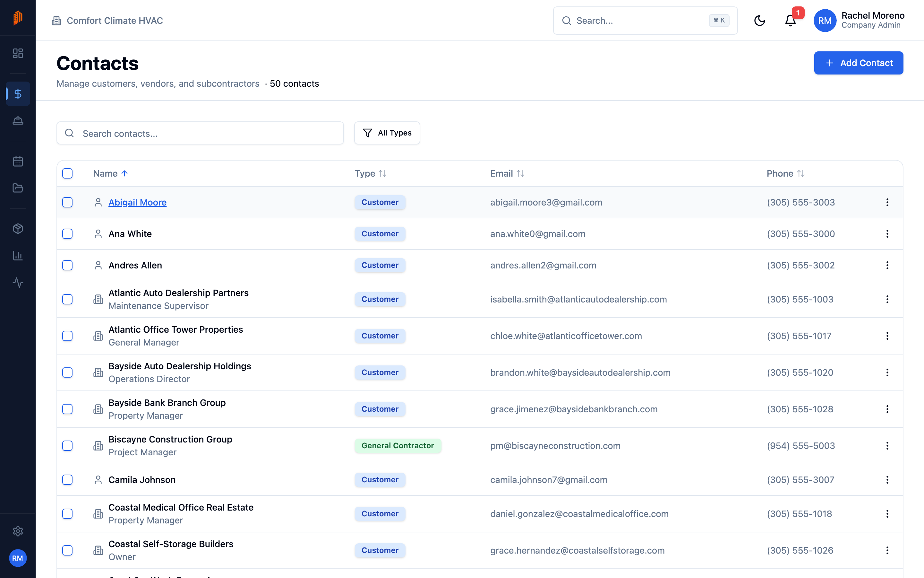The height and width of the screenshot is (578, 924).
Task: Check the box for Andres Allen
Action: coord(68,265)
